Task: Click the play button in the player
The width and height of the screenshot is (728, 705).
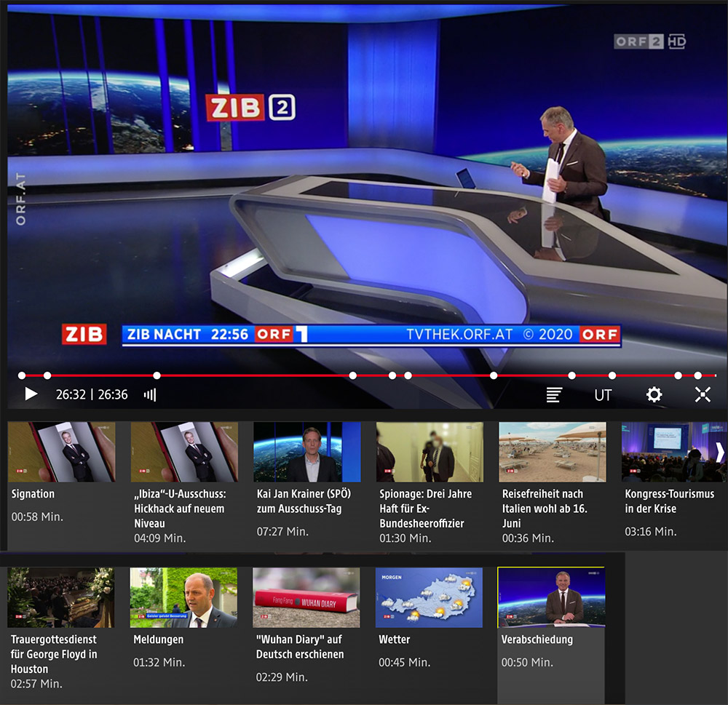Action: (x=31, y=394)
